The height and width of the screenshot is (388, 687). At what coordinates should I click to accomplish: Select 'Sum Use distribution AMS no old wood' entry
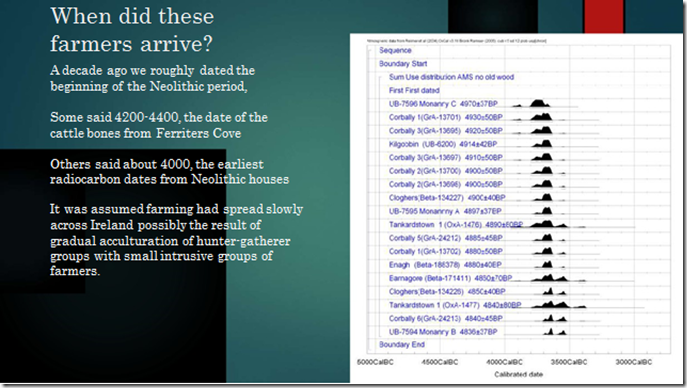click(x=451, y=77)
